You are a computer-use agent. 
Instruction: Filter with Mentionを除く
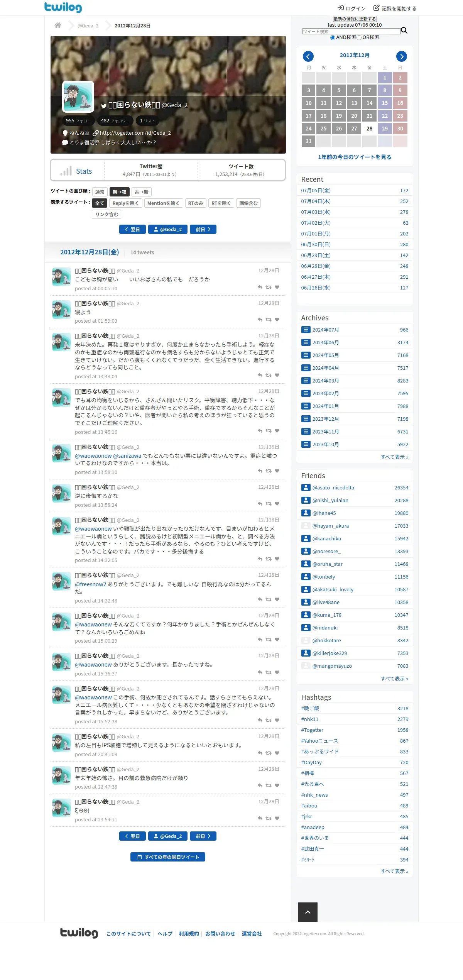(164, 203)
